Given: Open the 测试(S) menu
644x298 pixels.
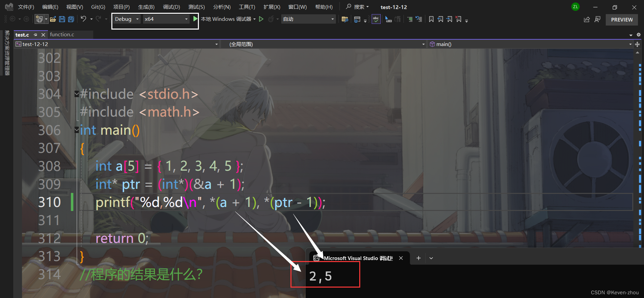Looking at the screenshot, I should pos(197,7).
